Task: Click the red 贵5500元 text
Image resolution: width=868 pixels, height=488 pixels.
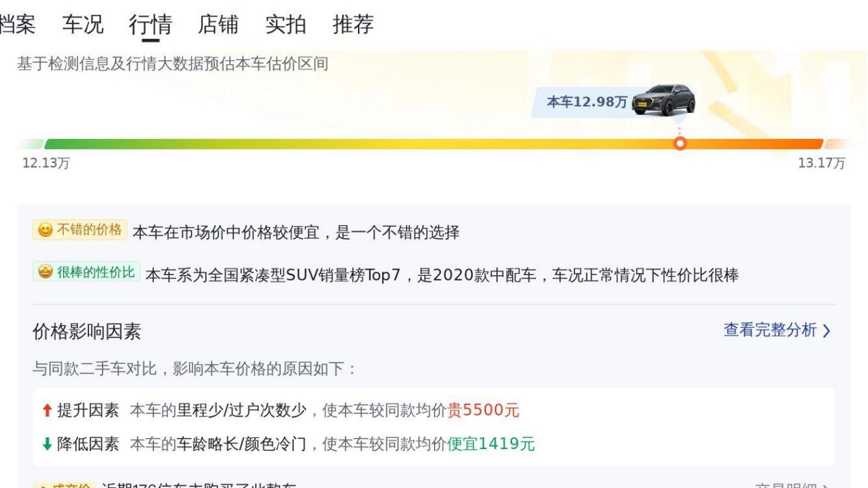Action: (483, 411)
